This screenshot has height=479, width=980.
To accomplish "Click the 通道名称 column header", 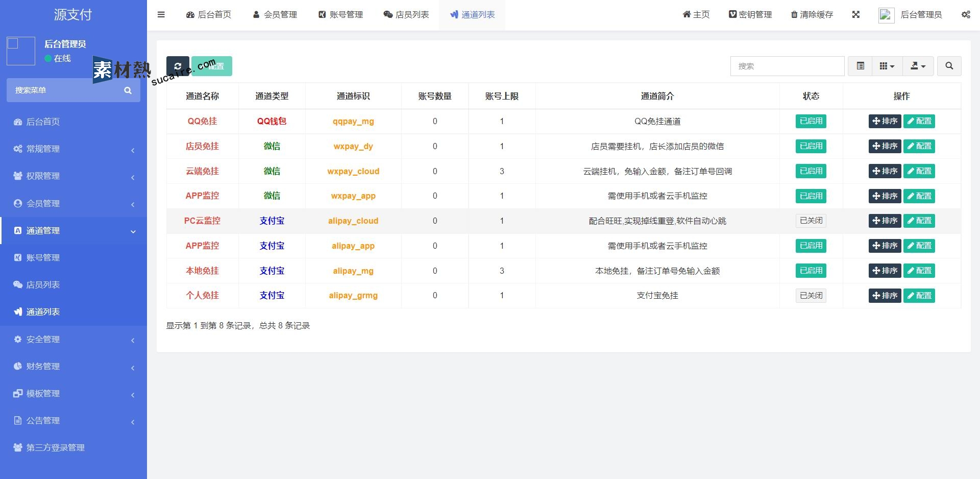I will click(x=202, y=96).
